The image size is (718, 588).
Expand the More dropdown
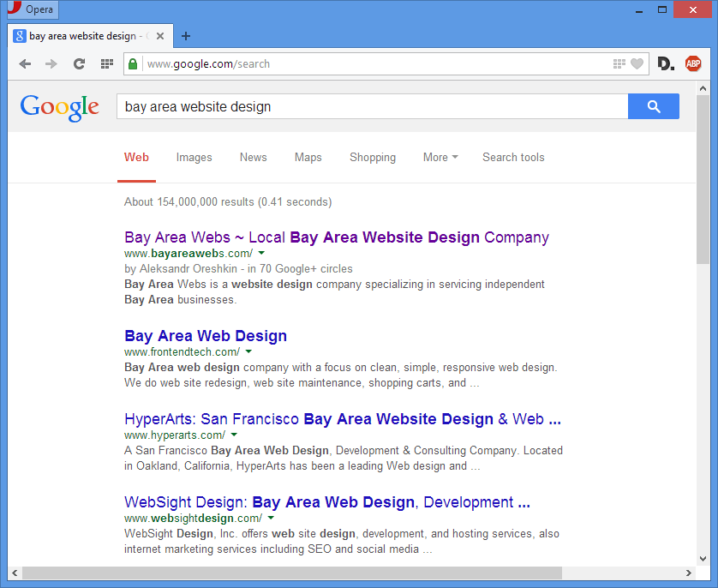pos(440,157)
